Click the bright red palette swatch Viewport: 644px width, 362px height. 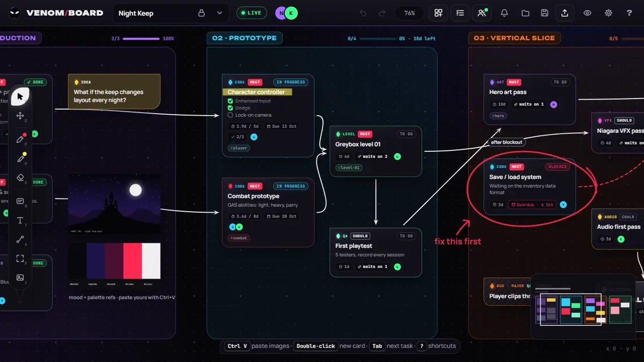pos(133,261)
